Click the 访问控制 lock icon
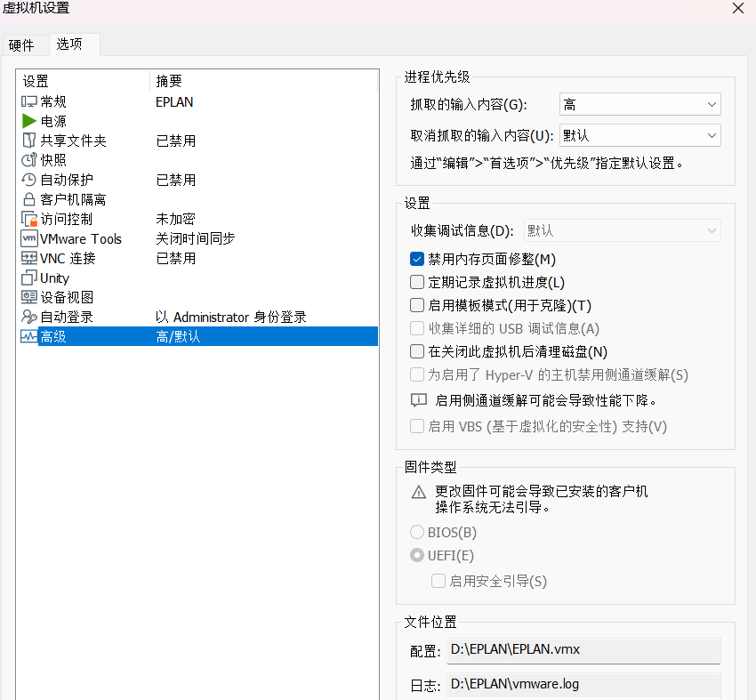 pyautogui.click(x=29, y=219)
